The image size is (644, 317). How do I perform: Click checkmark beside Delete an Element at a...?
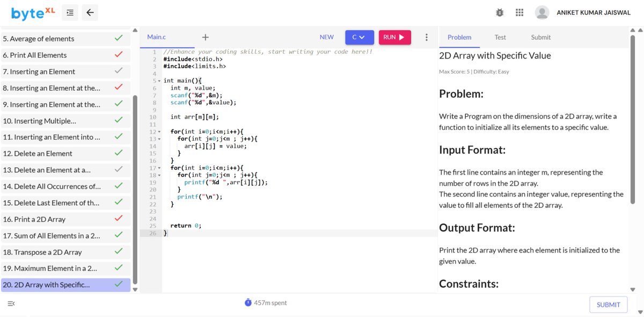click(119, 170)
